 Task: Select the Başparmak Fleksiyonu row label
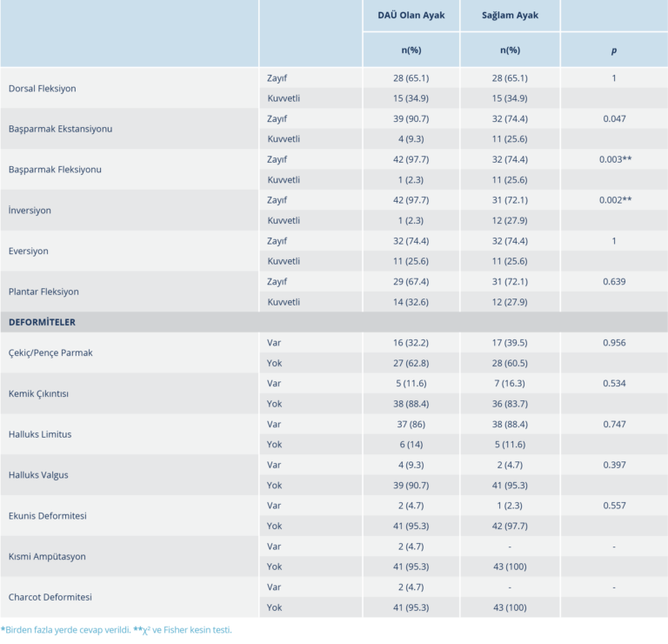55,170
